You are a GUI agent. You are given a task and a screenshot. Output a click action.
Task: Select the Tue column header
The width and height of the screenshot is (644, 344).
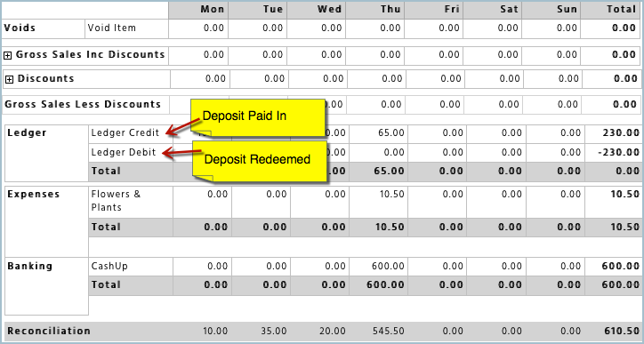273,10
